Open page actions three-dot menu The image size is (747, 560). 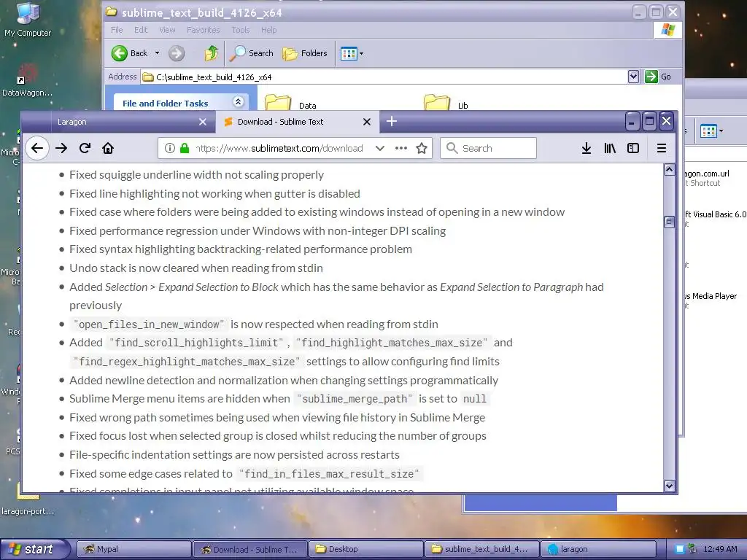tap(401, 148)
